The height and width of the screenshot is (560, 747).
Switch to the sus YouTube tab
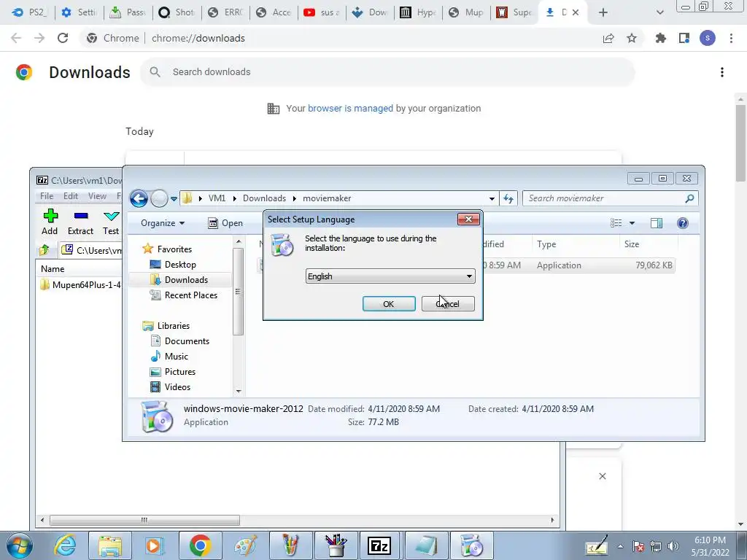tap(322, 12)
